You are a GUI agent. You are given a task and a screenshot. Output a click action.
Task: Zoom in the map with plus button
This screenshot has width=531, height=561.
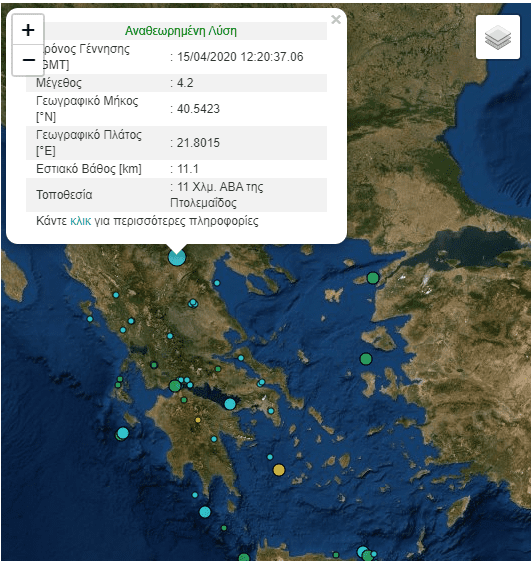[x=28, y=30]
